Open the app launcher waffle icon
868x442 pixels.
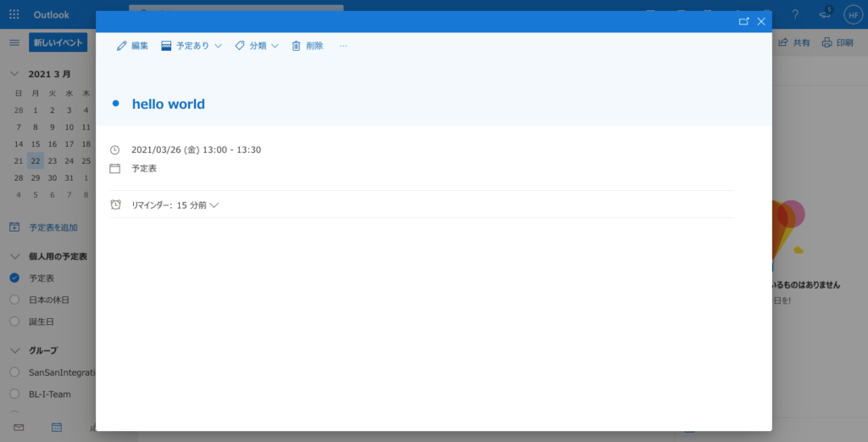point(14,14)
